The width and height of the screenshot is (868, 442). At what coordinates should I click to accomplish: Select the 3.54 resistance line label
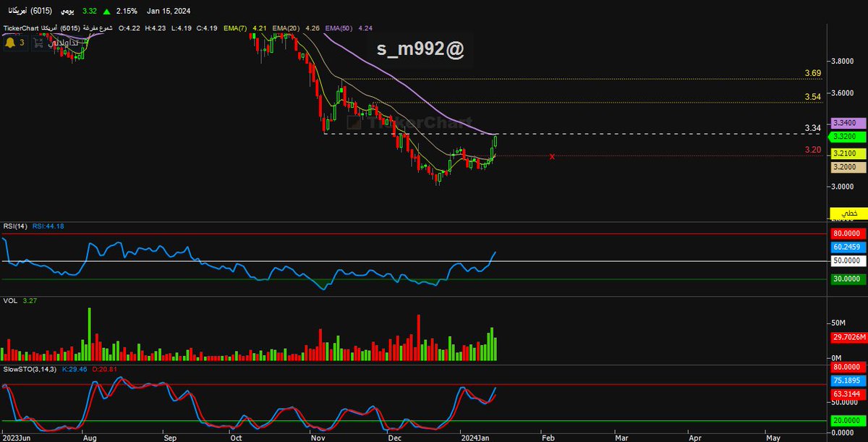(812, 96)
